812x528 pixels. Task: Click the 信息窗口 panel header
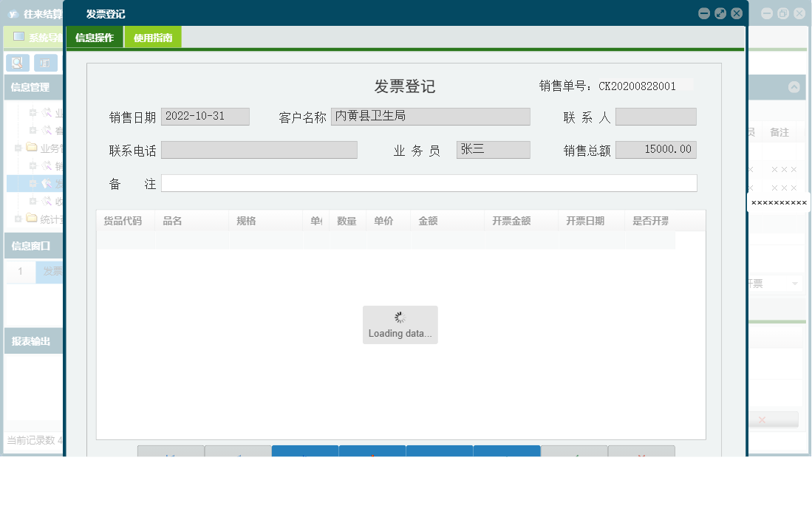tap(31, 245)
